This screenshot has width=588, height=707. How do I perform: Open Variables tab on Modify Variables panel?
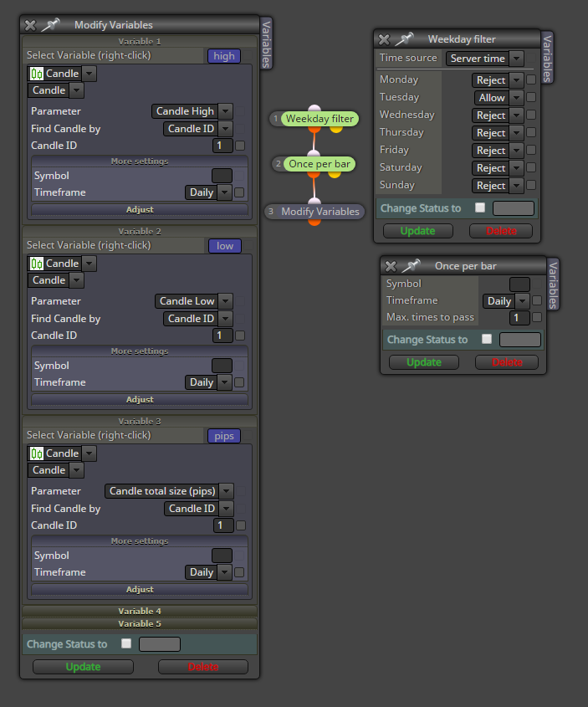pyautogui.click(x=266, y=44)
